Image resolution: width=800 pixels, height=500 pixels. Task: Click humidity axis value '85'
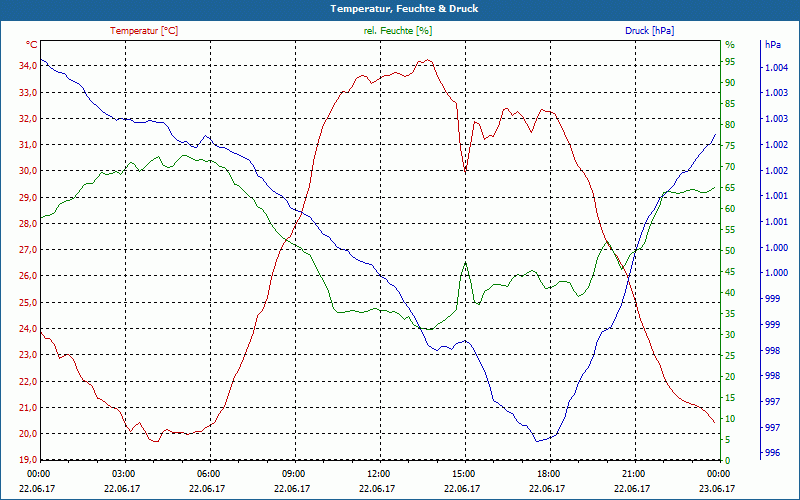click(x=730, y=104)
